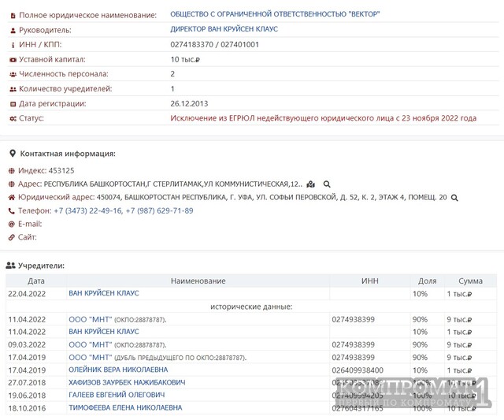Open the ГАЛЕЕВ ЕВГЕНИЙ ОЛЕГОВИЧ link
504x420 pixels.
click(117, 395)
